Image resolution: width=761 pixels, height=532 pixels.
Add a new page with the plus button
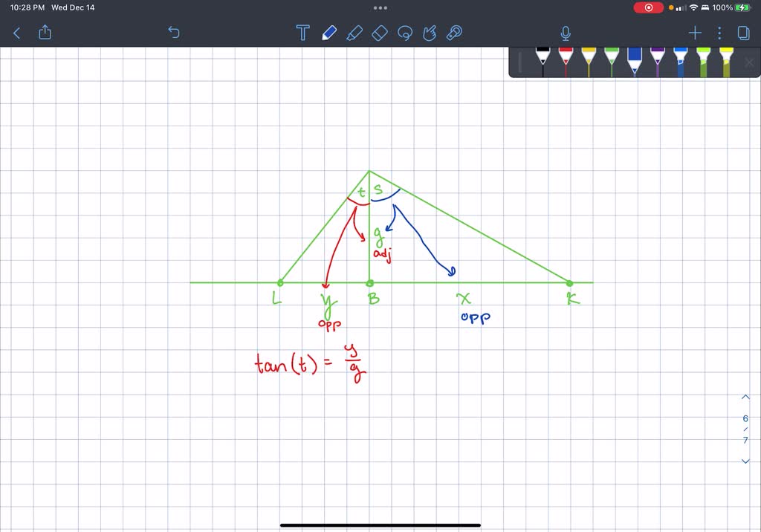tap(694, 33)
